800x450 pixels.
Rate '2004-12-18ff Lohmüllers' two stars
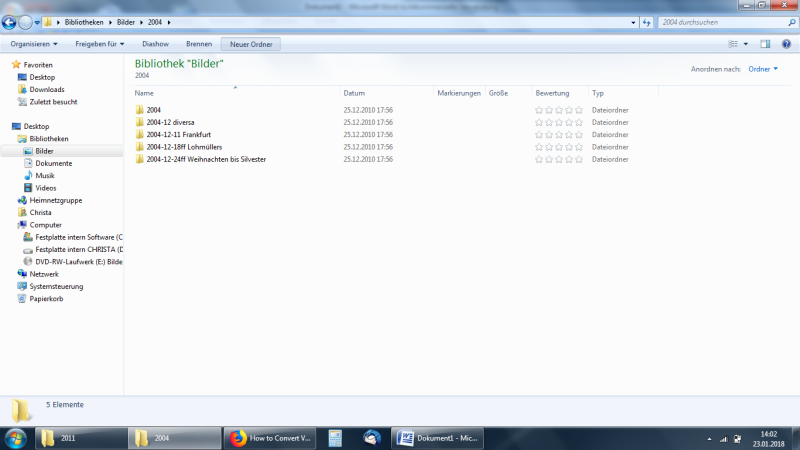[x=549, y=147]
